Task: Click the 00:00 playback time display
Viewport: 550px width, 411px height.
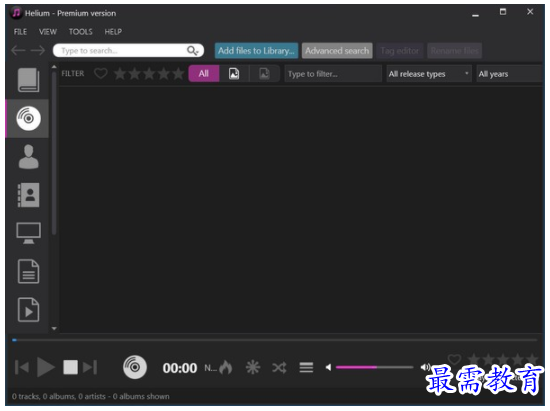Action: [x=180, y=368]
